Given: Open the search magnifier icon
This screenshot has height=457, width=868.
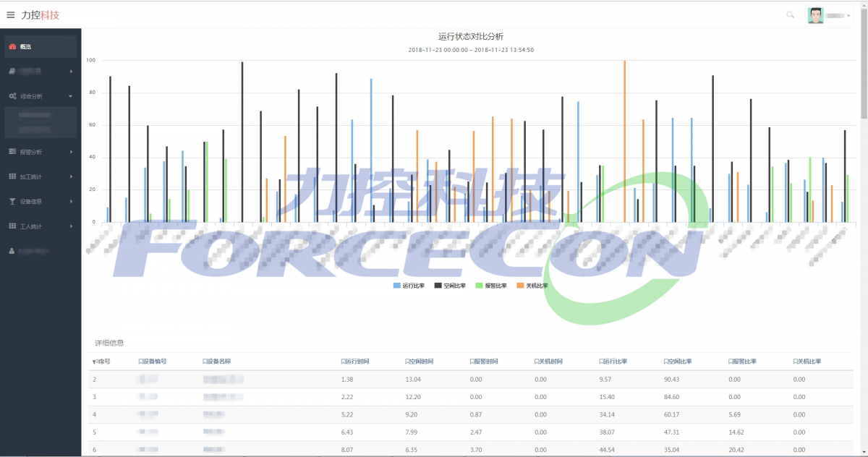Looking at the screenshot, I should 790,14.
